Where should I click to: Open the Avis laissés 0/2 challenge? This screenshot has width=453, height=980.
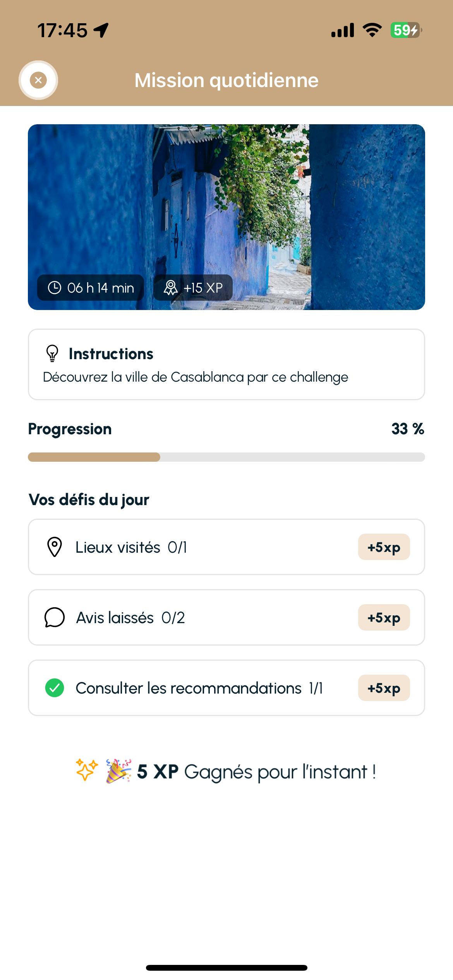(226, 617)
